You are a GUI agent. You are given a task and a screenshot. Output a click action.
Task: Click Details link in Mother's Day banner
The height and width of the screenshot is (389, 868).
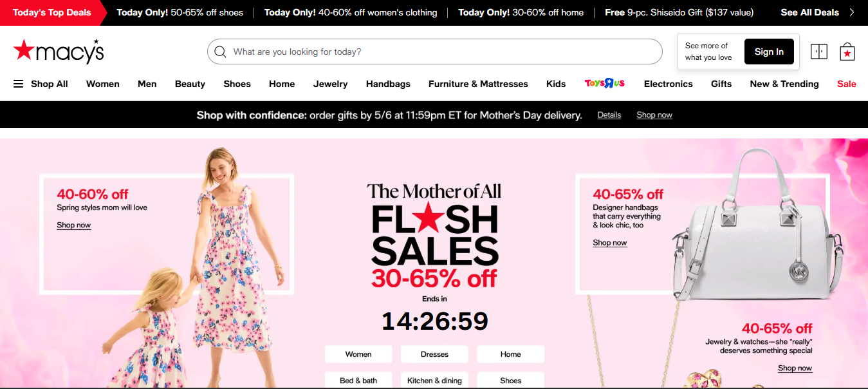point(609,115)
